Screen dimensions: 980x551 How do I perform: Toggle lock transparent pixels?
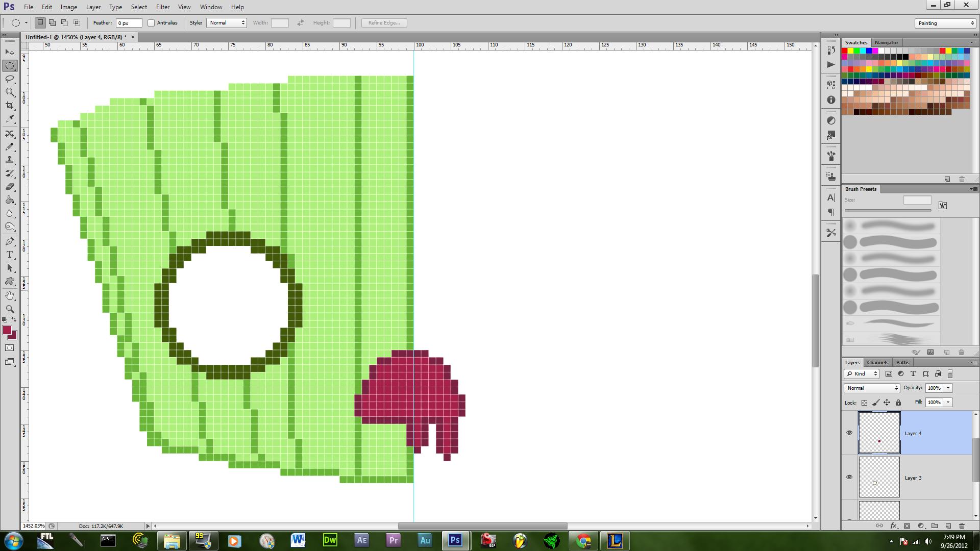point(864,403)
